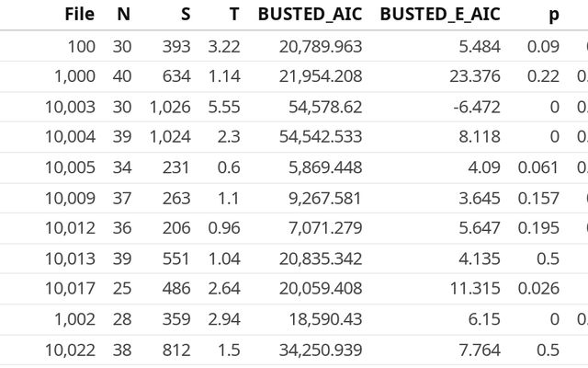This screenshot has width=588, height=368.
Task: Sort by the File column header
Action: click(81, 14)
